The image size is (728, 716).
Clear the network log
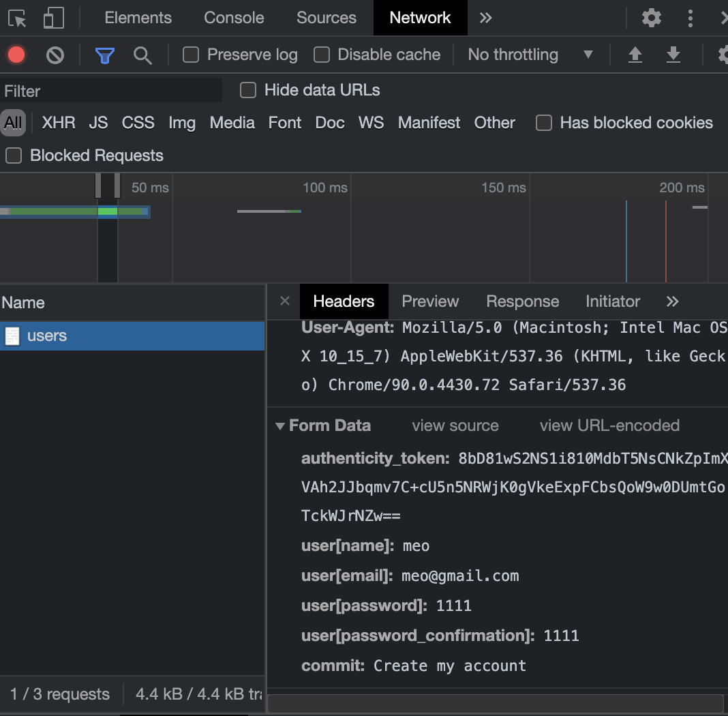click(55, 55)
